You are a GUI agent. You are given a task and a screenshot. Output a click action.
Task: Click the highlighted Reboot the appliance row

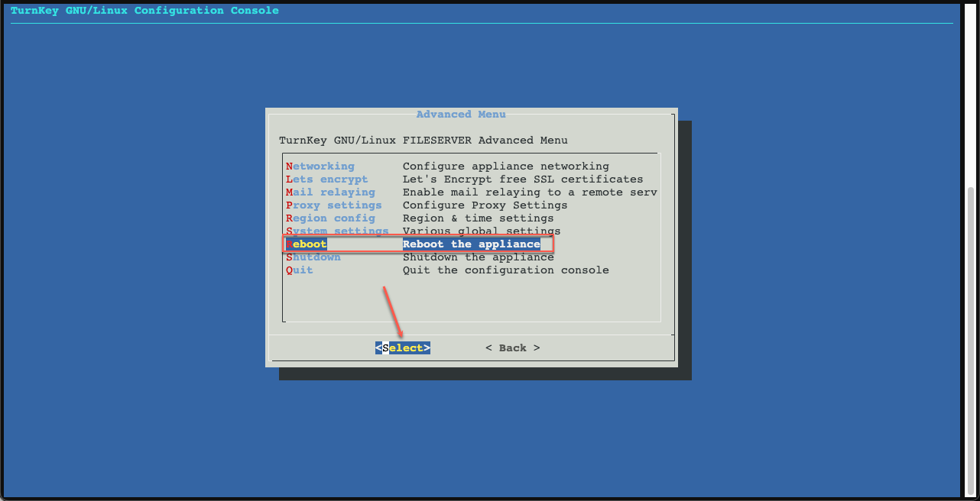click(x=471, y=244)
